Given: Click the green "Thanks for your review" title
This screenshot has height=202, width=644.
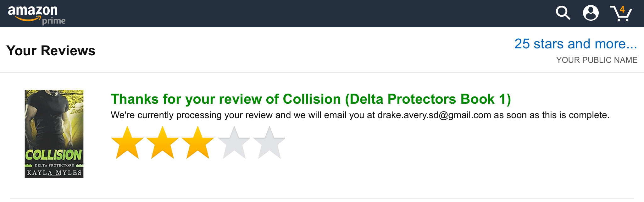Looking at the screenshot, I should click(311, 99).
